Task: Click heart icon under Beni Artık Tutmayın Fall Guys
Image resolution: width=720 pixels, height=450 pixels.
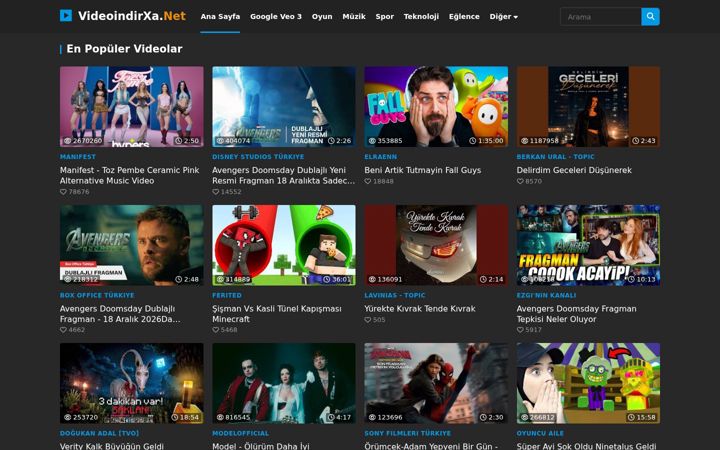Action: click(x=368, y=181)
